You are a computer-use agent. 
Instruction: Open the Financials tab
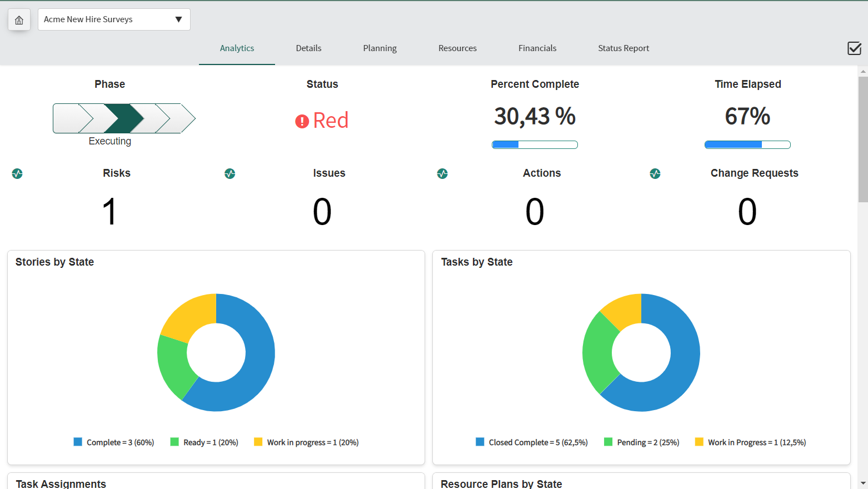[x=537, y=48]
